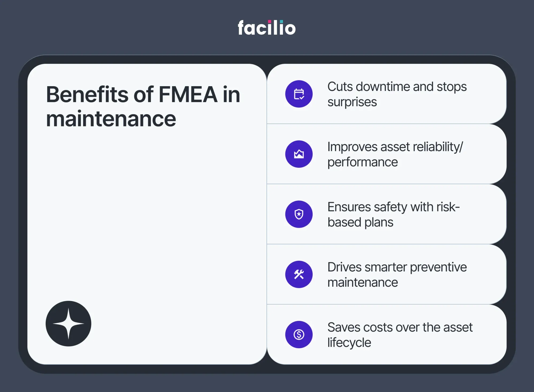Select the shield star safety icon
The image size is (534, 392).
point(299,214)
